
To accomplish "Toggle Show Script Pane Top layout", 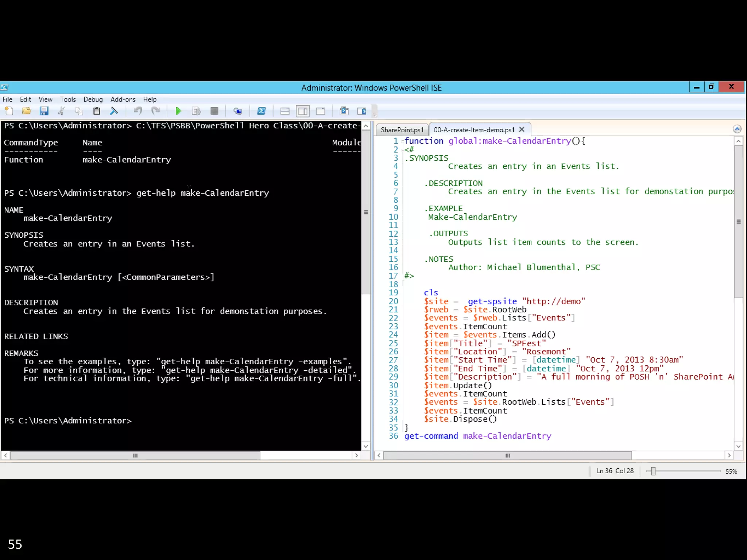I will coord(285,111).
